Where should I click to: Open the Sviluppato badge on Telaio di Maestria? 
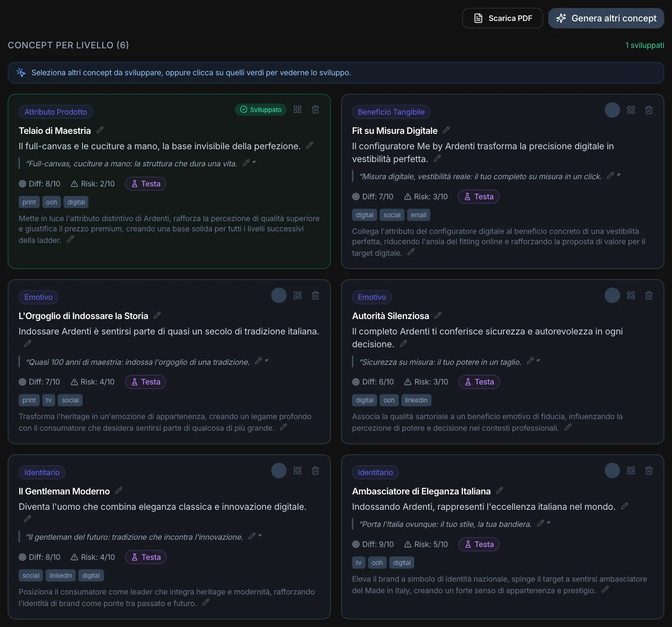pos(261,109)
